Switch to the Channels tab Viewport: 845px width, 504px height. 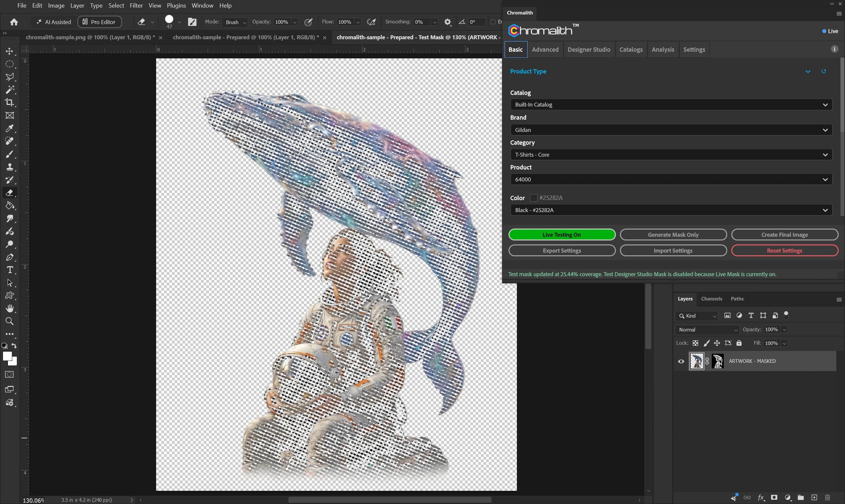click(x=711, y=299)
